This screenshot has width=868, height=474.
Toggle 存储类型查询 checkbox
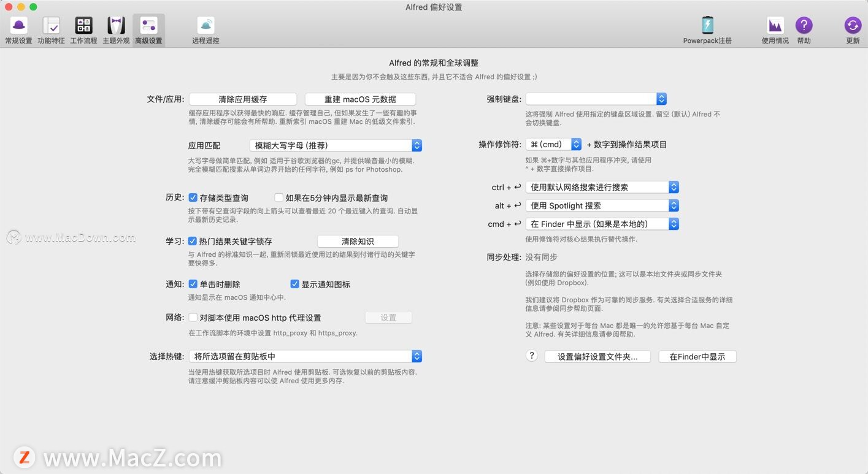tap(193, 197)
